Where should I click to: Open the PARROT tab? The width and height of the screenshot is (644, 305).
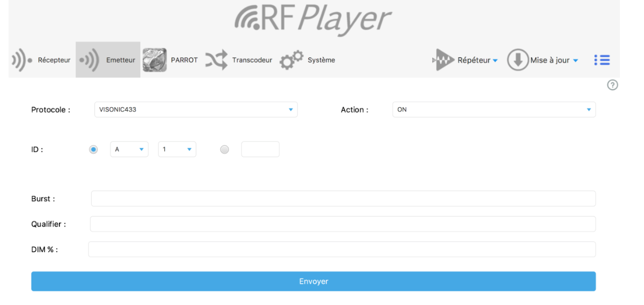171,60
